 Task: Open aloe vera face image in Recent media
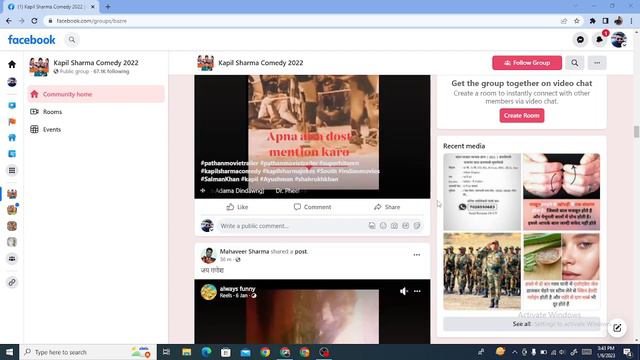(x=561, y=271)
